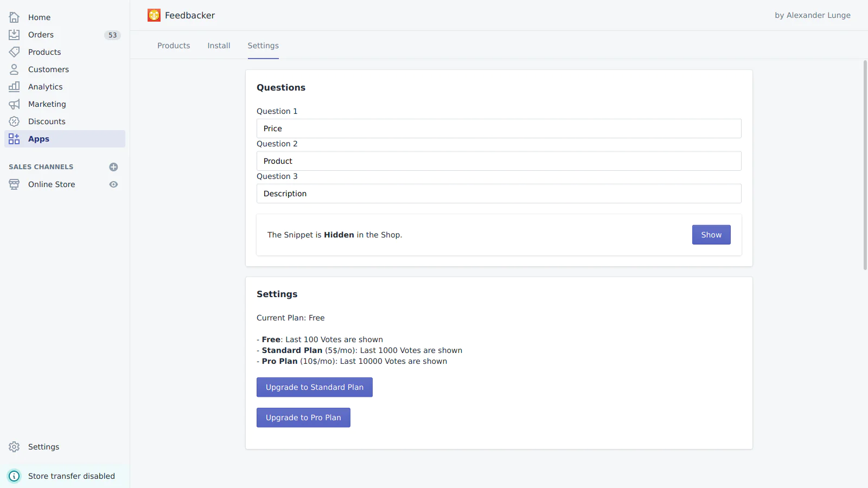Click the by Alexander Lunge text
This screenshot has width=868, height=488.
[x=813, y=15]
